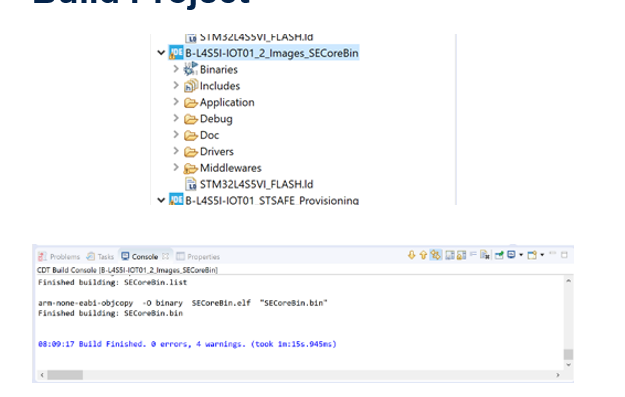The height and width of the screenshot is (397, 625).
Task: Select the Debug folder label
Action: [x=216, y=119]
